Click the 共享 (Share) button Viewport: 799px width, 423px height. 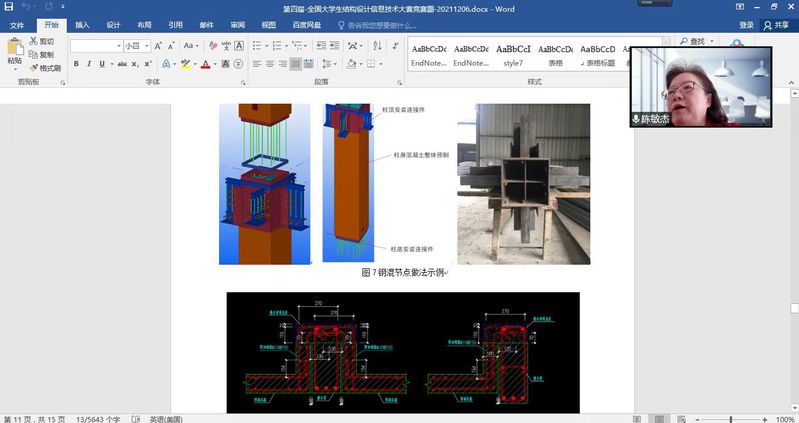coord(775,25)
